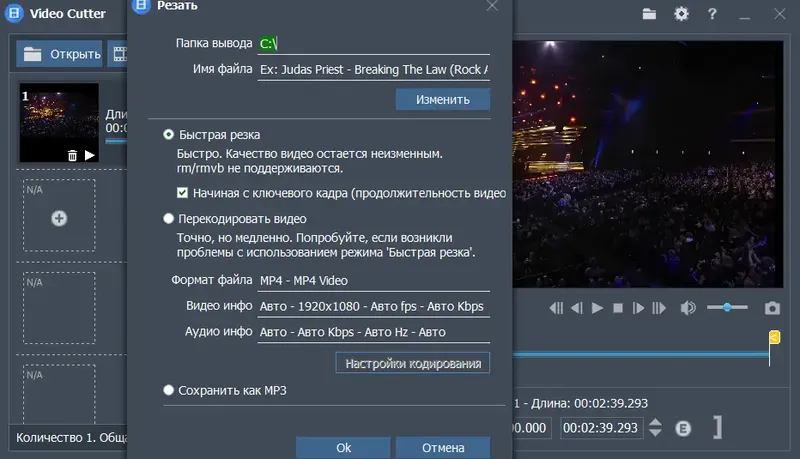Click the end time 00:02:39.293 field
Screen dimensions: 800x459
tap(601, 428)
